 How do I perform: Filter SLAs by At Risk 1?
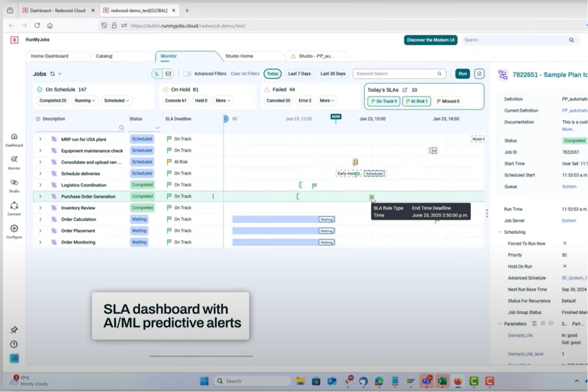click(x=416, y=101)
